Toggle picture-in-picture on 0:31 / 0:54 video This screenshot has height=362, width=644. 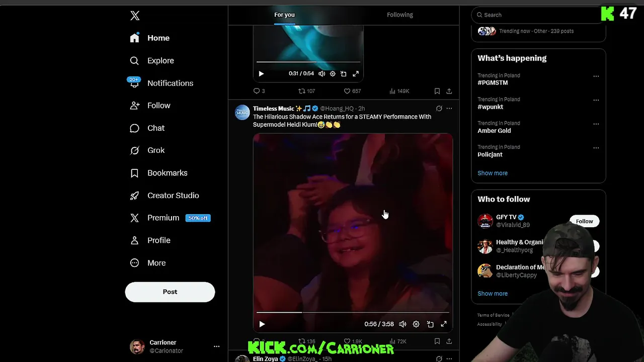point(344,73)
